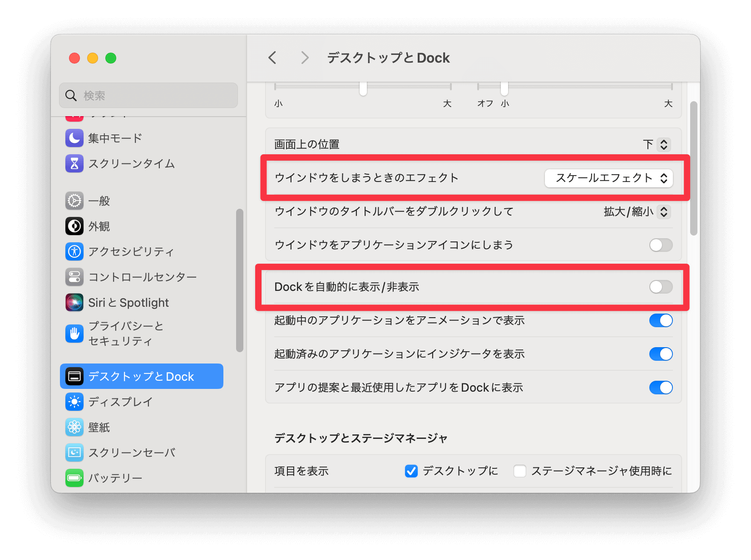The width and height of the screenshot is (751, 560).
Task: Click the ウインドウをしまうときのエフェクト label
Action: (x=366, y=178)
